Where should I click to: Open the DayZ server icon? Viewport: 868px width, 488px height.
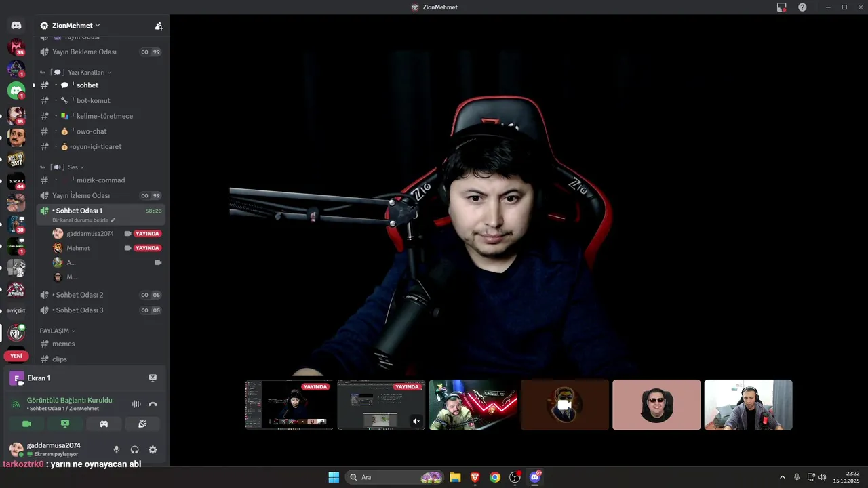(x=16, y=159)
